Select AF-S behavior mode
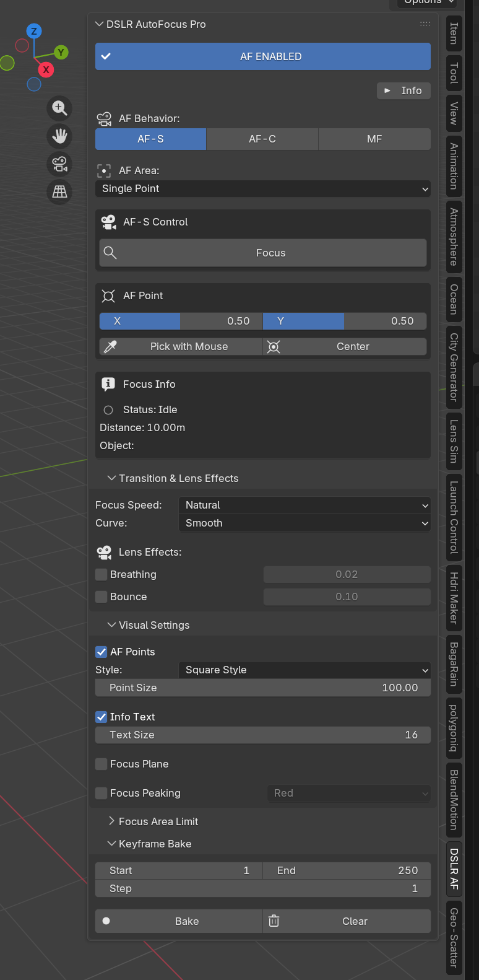The image size is (479, 980). (150, 139)
